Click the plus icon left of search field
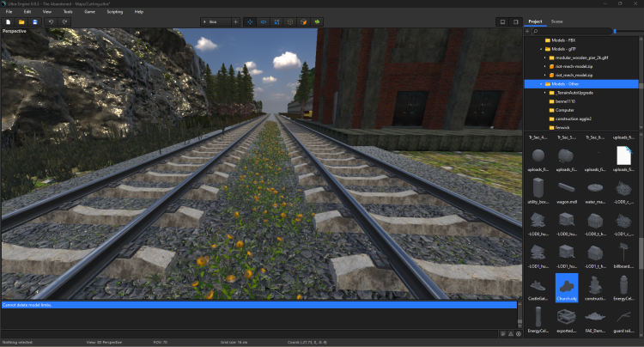This screenshot has width=644, height=347. [527, 31]
